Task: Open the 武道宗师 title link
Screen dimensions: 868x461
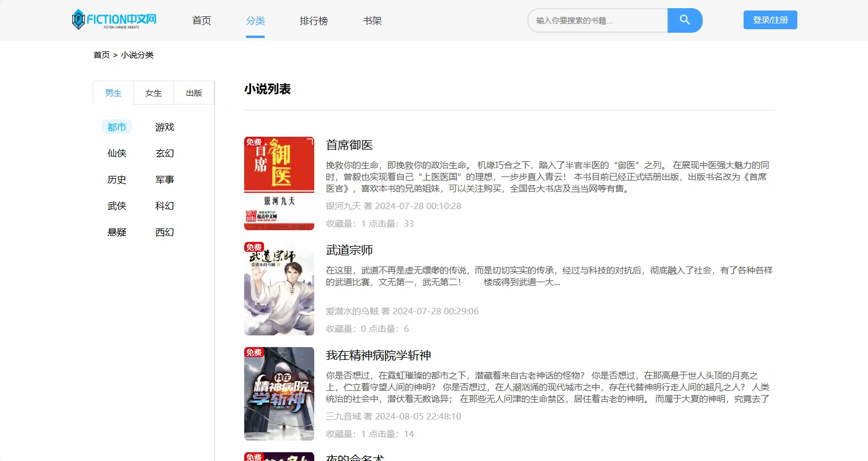Action: [x=349, y=251]
